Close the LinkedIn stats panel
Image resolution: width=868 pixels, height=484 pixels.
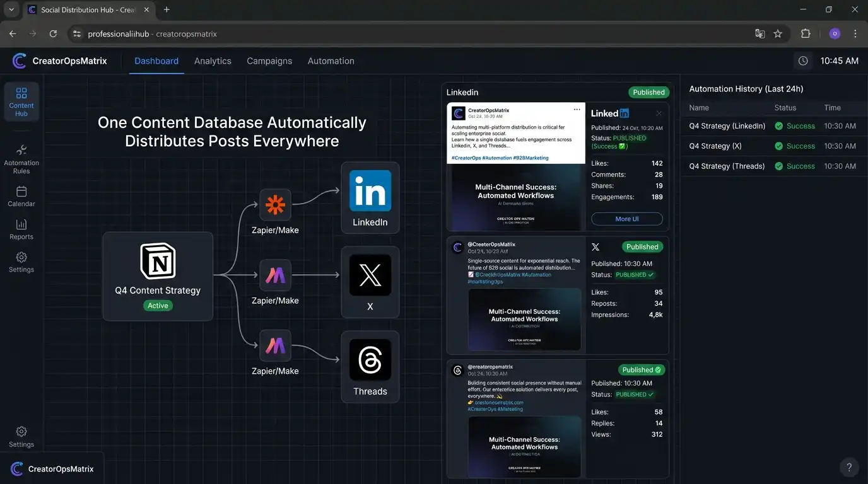coord(659,113)
